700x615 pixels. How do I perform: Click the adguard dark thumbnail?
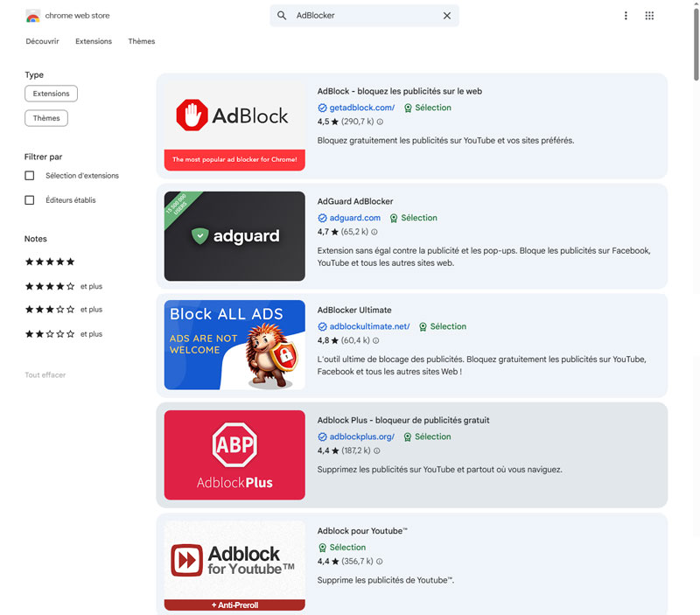click(x=234, y=236)
